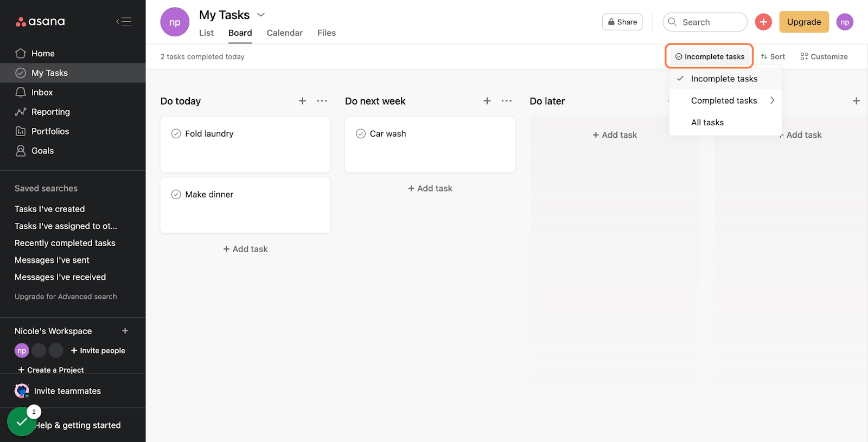This screenshot has height=442, width=868.
Task: Open the Do today column more options
Action: (322, 101)
